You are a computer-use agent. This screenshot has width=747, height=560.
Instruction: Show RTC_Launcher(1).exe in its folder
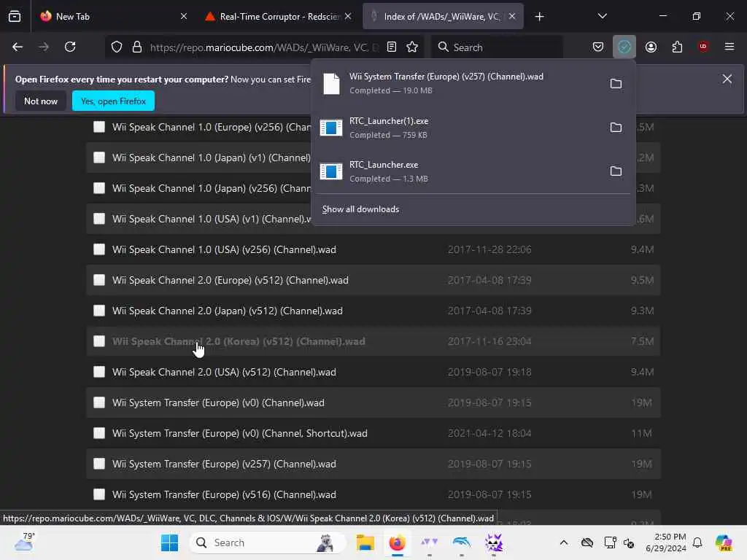(x=616, y=128)
